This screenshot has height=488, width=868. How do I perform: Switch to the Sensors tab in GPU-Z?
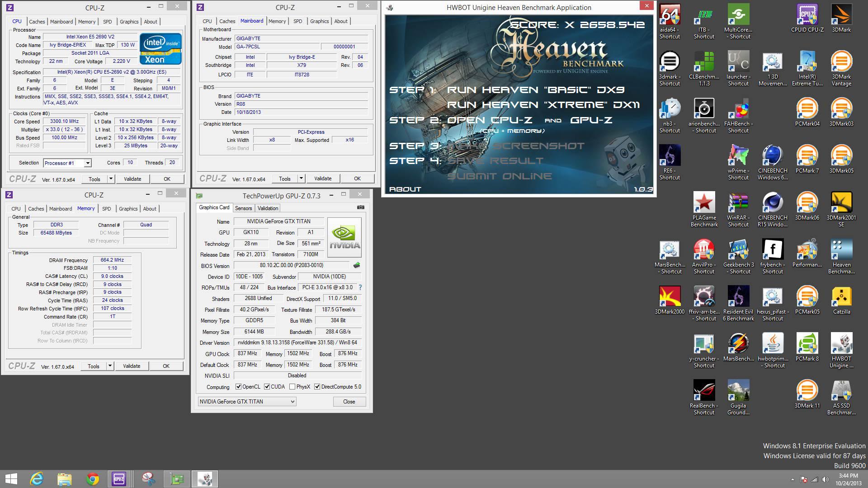point(243,208)
